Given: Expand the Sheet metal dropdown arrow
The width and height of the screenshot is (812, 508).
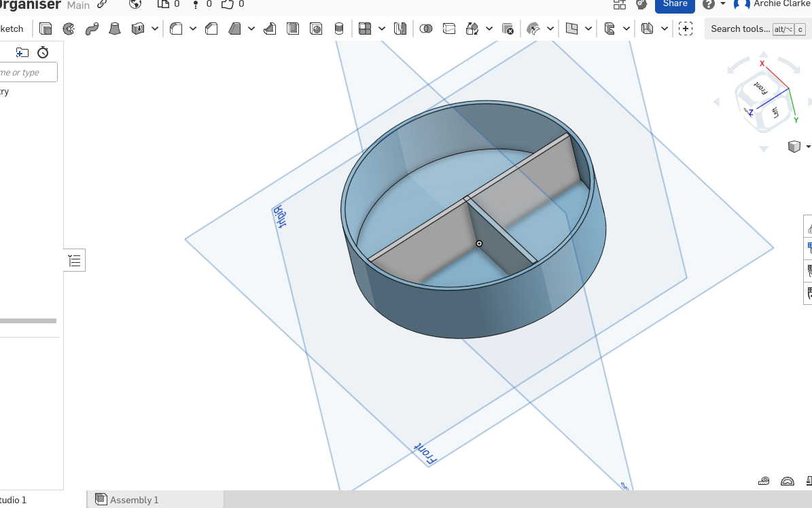Looking at the screenshot, I should point(664,29).
